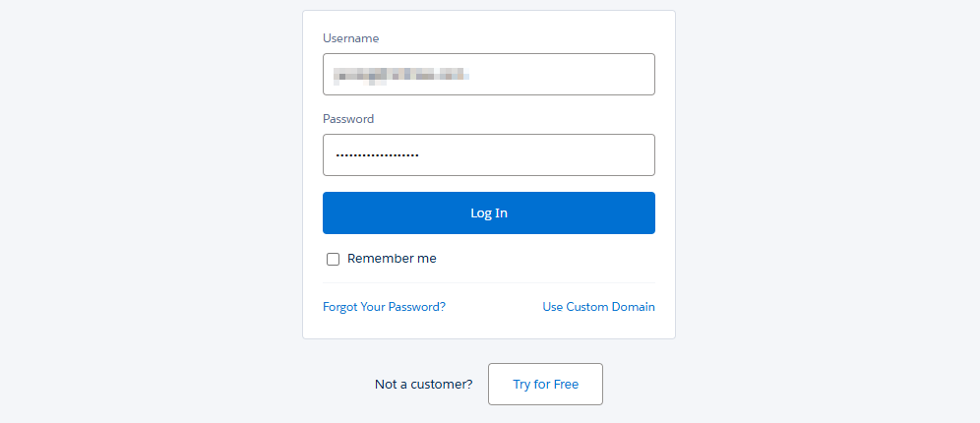Click the blurred username text in the field
The image size is (980, 423).
click(x=398, y=75)
